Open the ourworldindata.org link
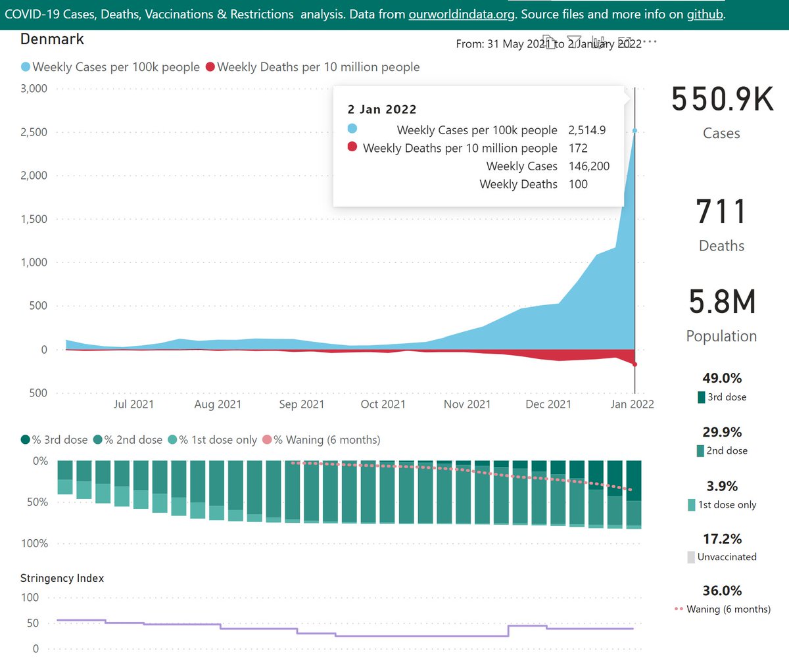The width and height of the screenshot is (789, 672). [463, 14]
